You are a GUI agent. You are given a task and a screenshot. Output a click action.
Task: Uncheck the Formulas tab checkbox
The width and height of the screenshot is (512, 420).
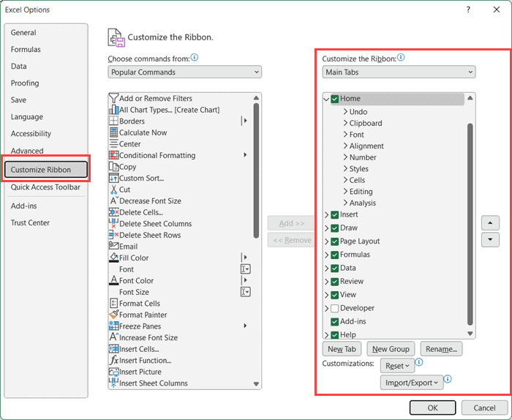pyautogui.click(x=334, y=255)
